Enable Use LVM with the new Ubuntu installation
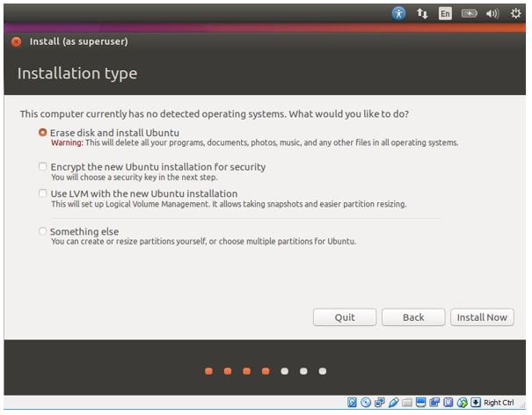 [x=42, y=193]
